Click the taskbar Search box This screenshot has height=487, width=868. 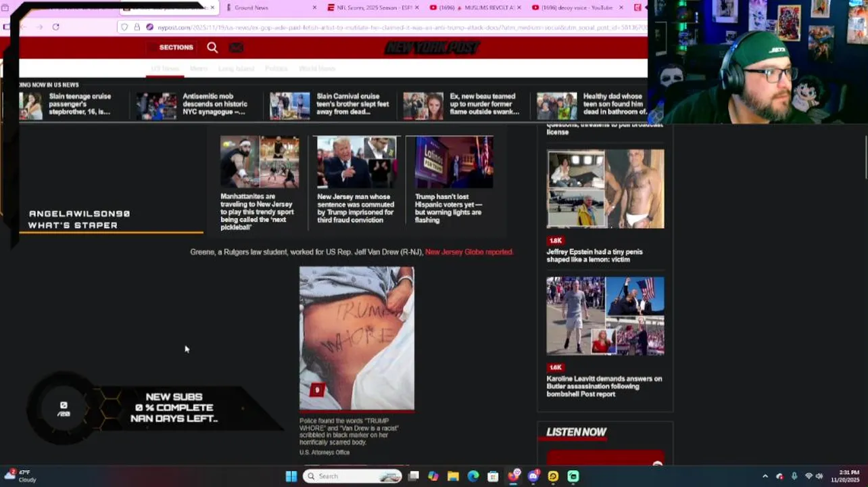[354, 476]
